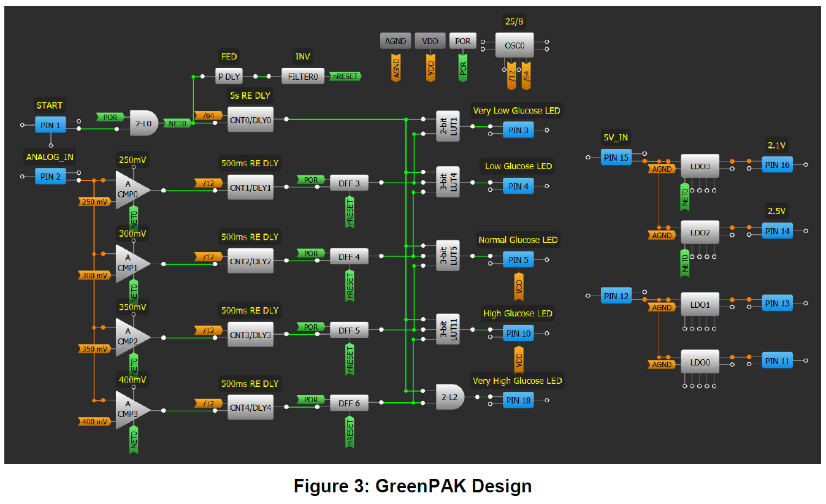Viewport: 826px width, 504px height.
Task: Click the ACMP2 comparator triangle
Action: coord(131,337)
